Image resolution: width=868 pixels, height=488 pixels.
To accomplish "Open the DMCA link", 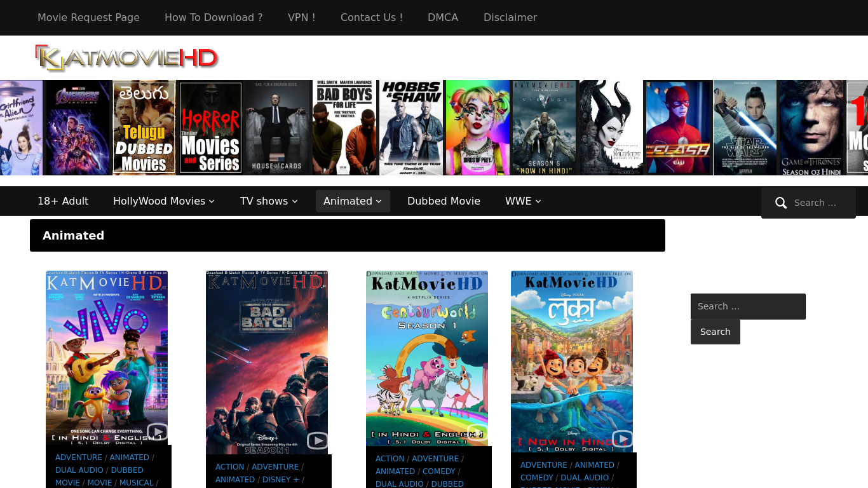I will click(x=443, y=17).
